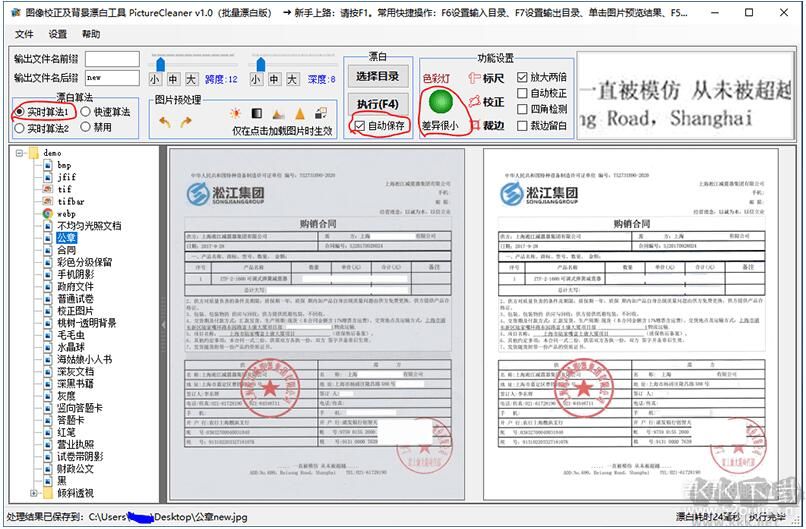This screenshot has width=806, height=529.
Task: Click the 输出文件名后缀 field containing new
Action: tap(112, 78)
